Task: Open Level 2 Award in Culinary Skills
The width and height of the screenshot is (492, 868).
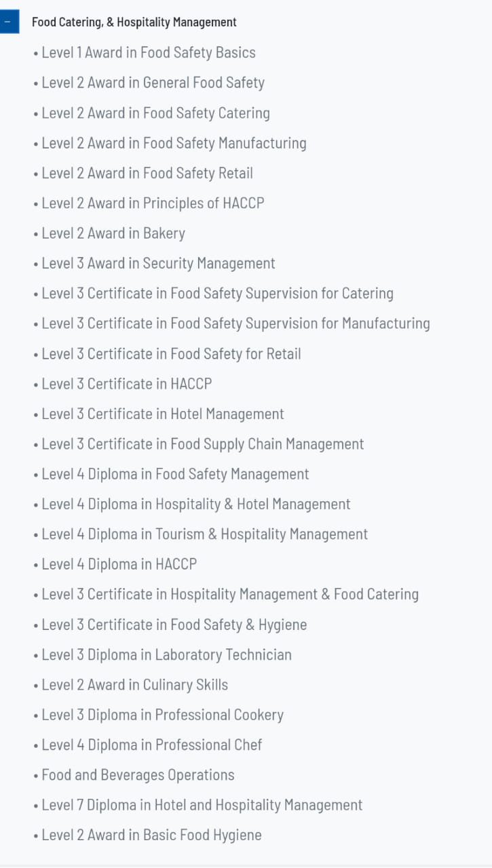Action: [x=135, y=684]
